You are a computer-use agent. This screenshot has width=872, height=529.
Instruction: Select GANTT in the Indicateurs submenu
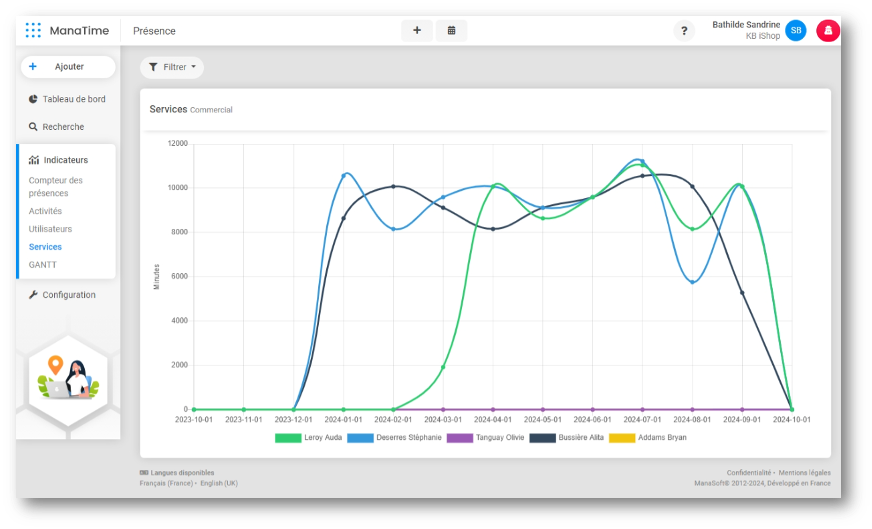tap(43, 265)
